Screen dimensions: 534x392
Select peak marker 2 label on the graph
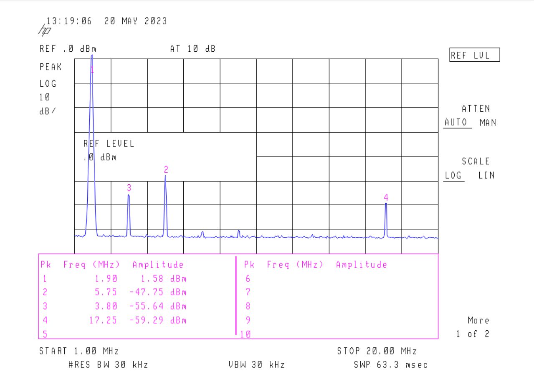[166, 169]
